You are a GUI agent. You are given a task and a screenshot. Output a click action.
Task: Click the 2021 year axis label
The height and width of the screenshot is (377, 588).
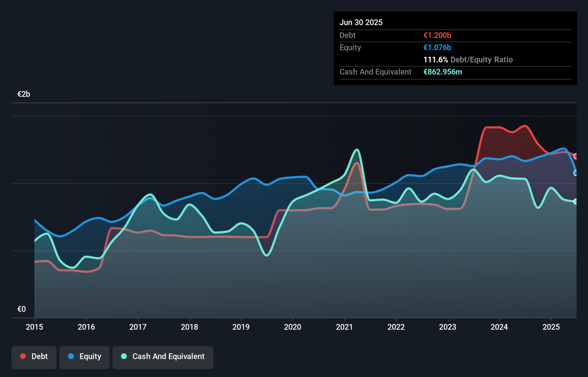coord(344,327)
